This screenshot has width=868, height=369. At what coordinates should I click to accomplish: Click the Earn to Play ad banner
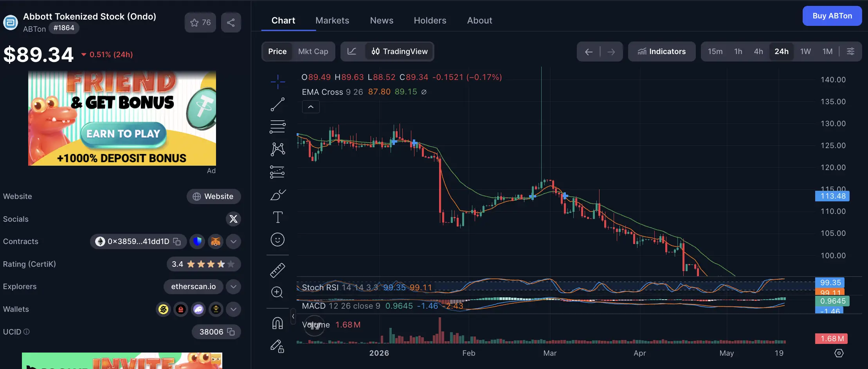click(122, 118)
